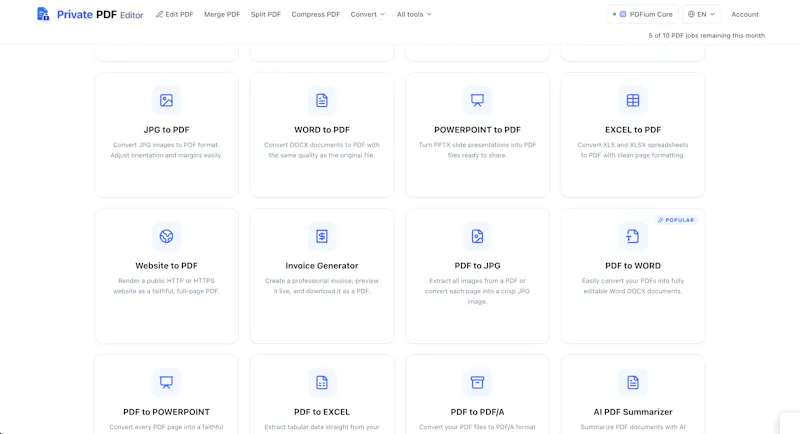Click 'Extract all images from a PDF' description
Viewport: 800px width, 434px height.
tap(478, 291)
